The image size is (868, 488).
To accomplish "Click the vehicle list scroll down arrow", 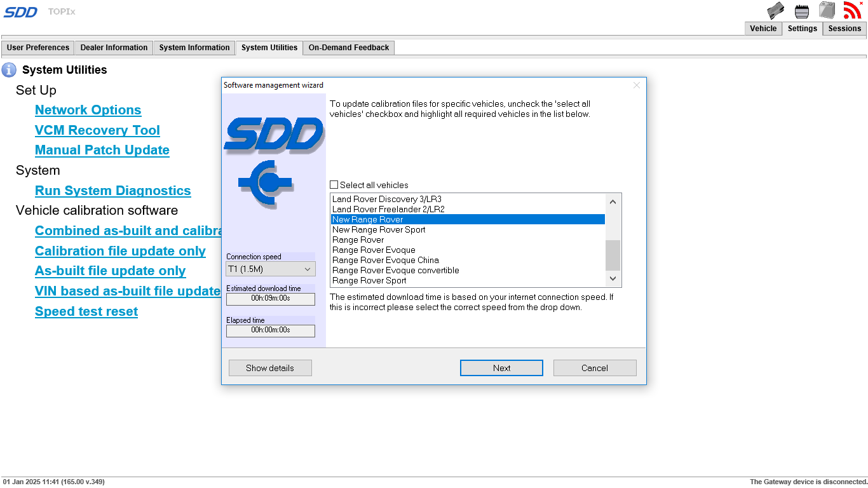I will [x=613, y=278].
